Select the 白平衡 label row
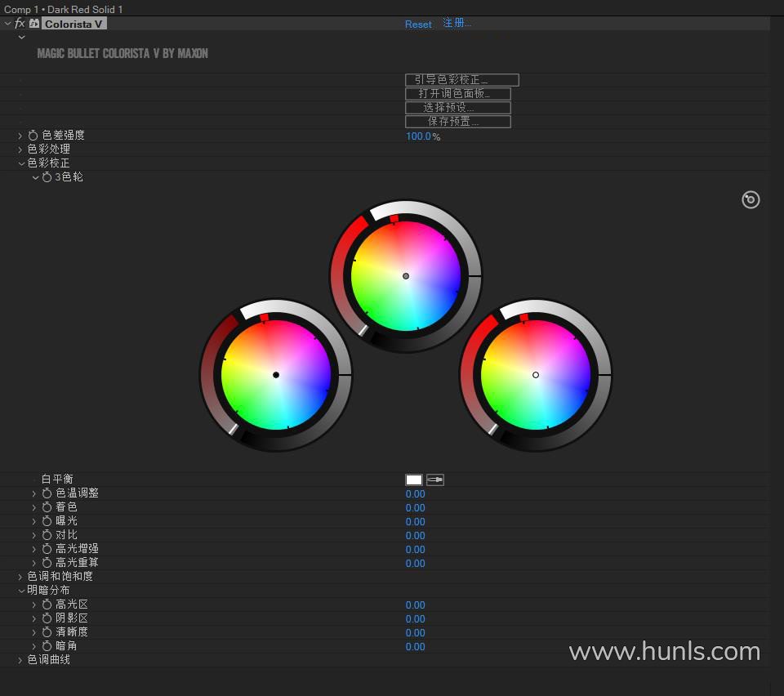 click(x=57, y=480)
